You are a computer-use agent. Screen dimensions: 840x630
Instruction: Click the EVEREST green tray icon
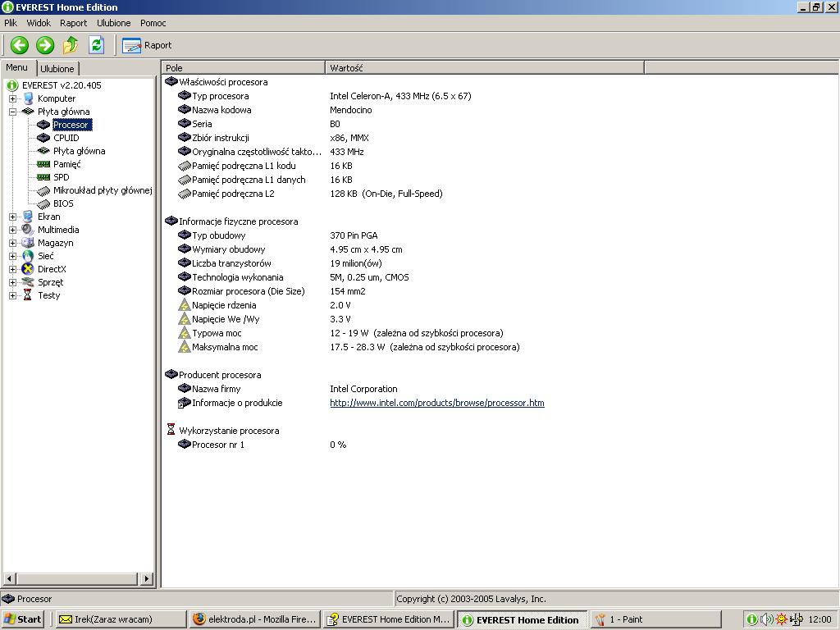[x=751, y=619]
